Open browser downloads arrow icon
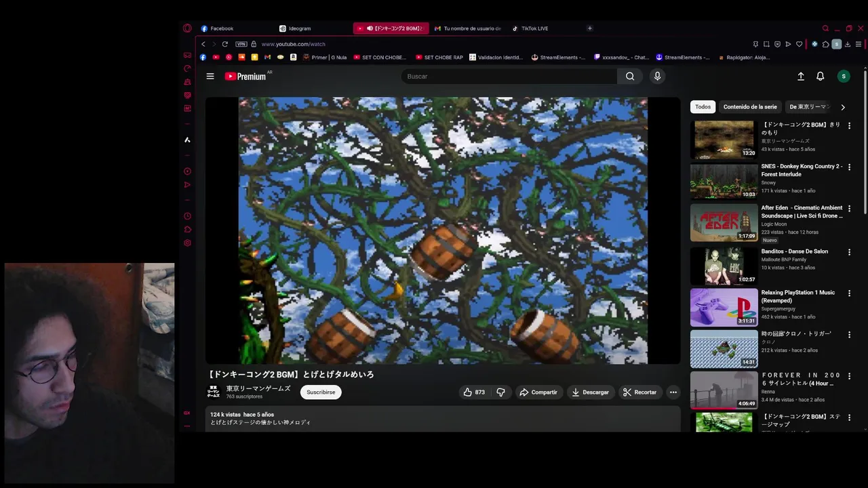 pyautogui.click(x=848, y=44)
